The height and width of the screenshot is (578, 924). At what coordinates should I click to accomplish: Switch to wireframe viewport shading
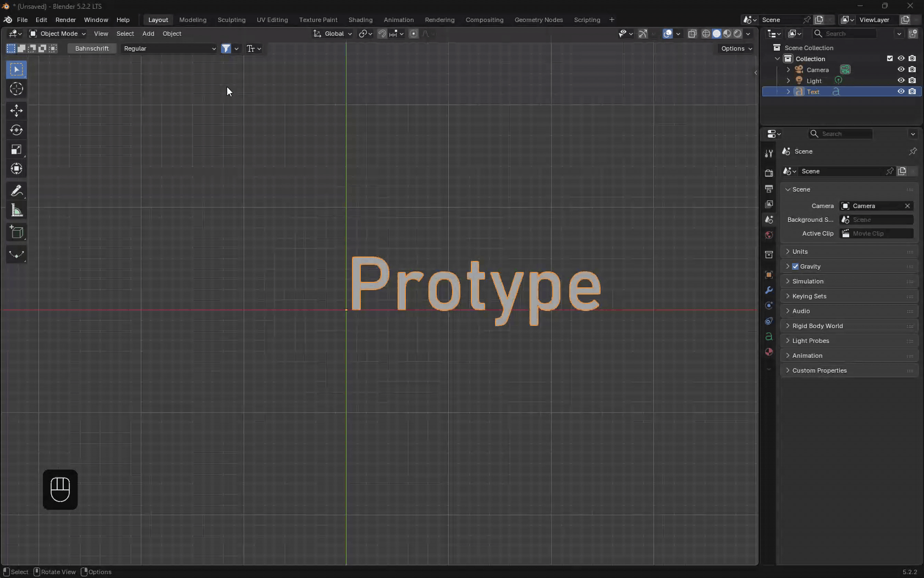tap(706, 34)
